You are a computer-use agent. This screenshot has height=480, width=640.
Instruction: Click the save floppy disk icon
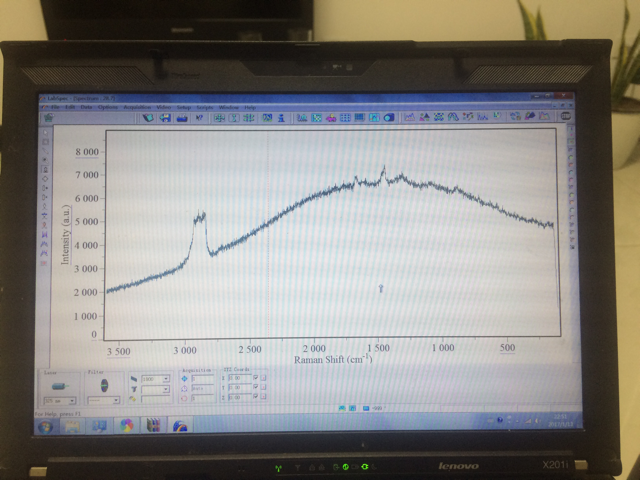point(165,118)
